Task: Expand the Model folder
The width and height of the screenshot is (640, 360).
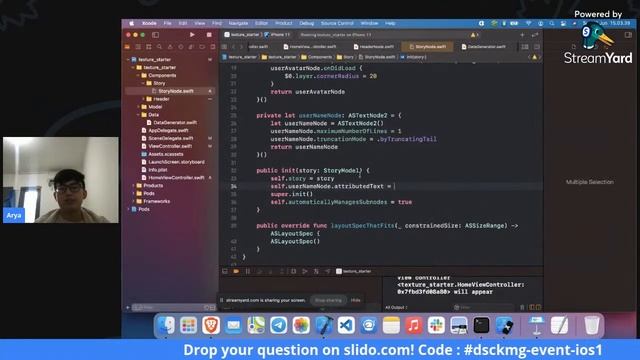Action: (x=138, y=107)
